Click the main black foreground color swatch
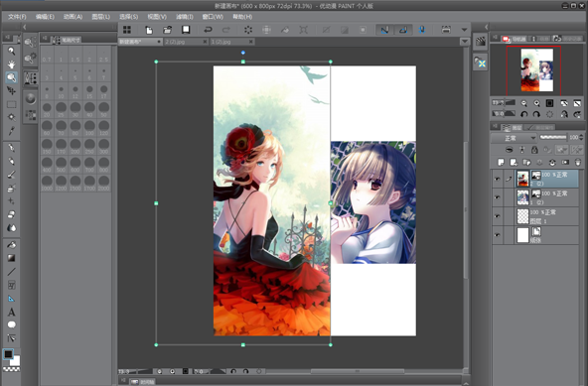This screenshot has height=386, width=588. 8,354
